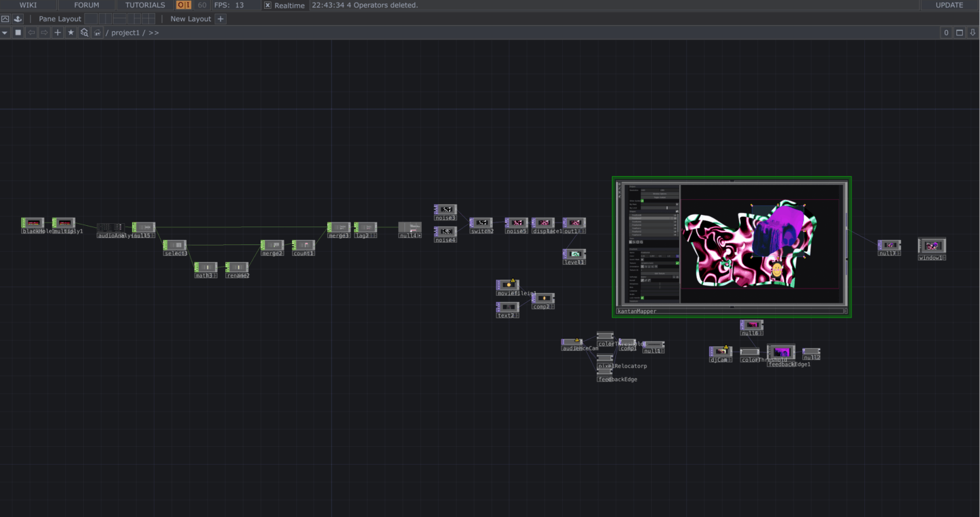This screenshot has height=517, width=980.
Task: Click the add plus icon in path bar
Action: (x=58, y=33)
